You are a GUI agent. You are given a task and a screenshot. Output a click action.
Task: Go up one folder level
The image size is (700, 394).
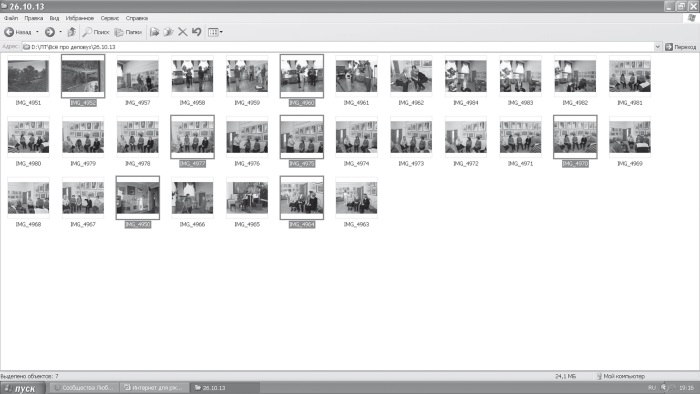coord(71,32)
